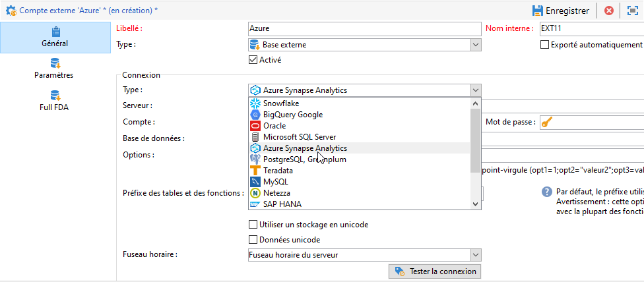The image size is (644, 282).
Task: Enable Utiliser un stockage en unicode
Action: 253,225
